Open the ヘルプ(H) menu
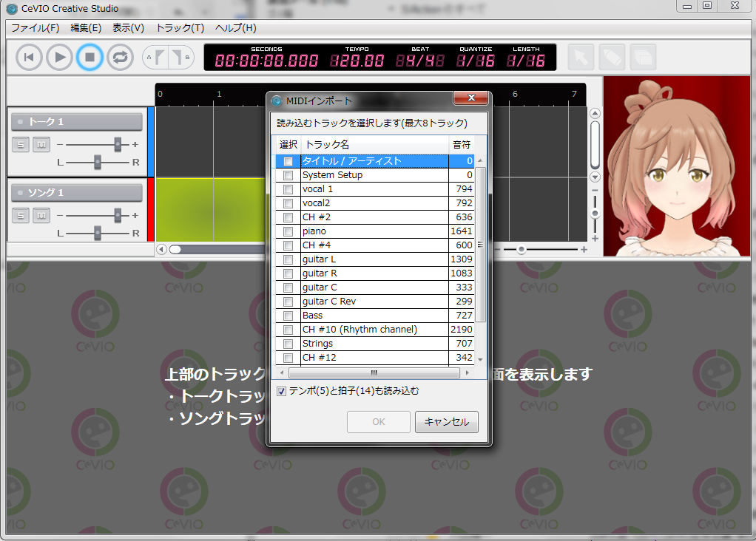 [236, 28]
